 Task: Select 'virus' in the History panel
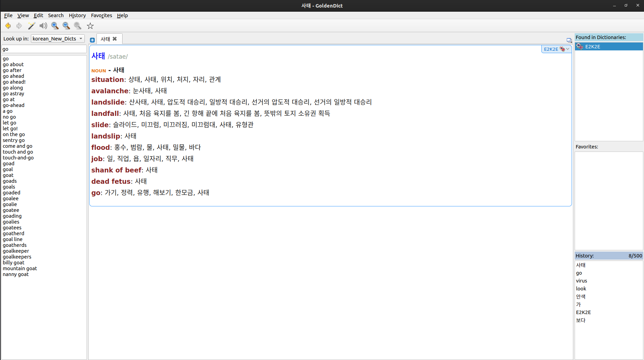(582, 281)
